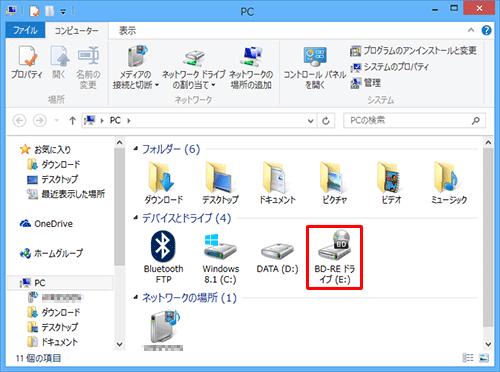Open the ファイル menu tab
Viewport: 500px width, 372px height.
pos(25,31)
